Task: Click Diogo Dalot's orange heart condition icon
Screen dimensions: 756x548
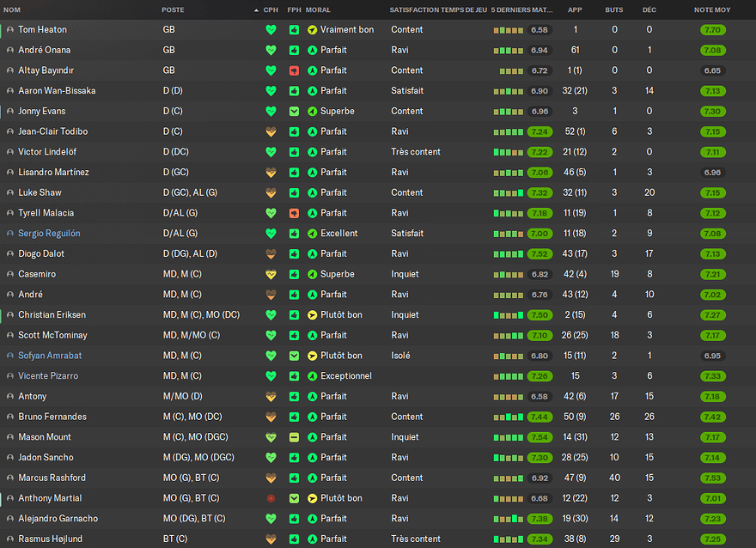Action: (x=271, y=254)
